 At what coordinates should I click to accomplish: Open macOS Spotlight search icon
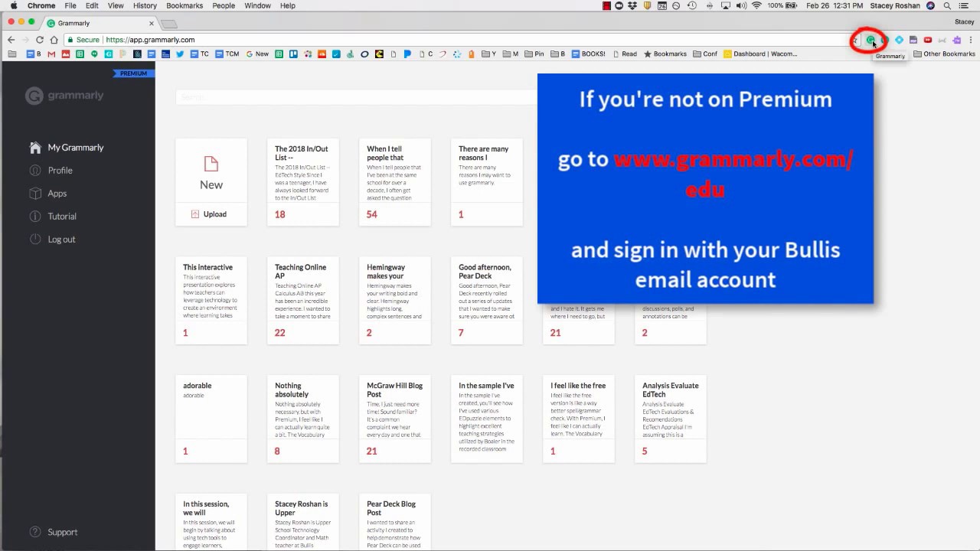click(947, 5)
